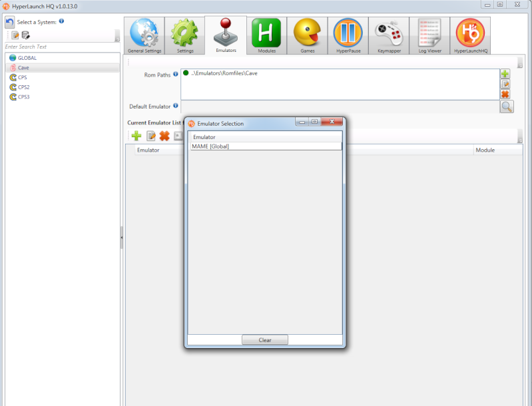Click the blue undo arrow icon

10,22
